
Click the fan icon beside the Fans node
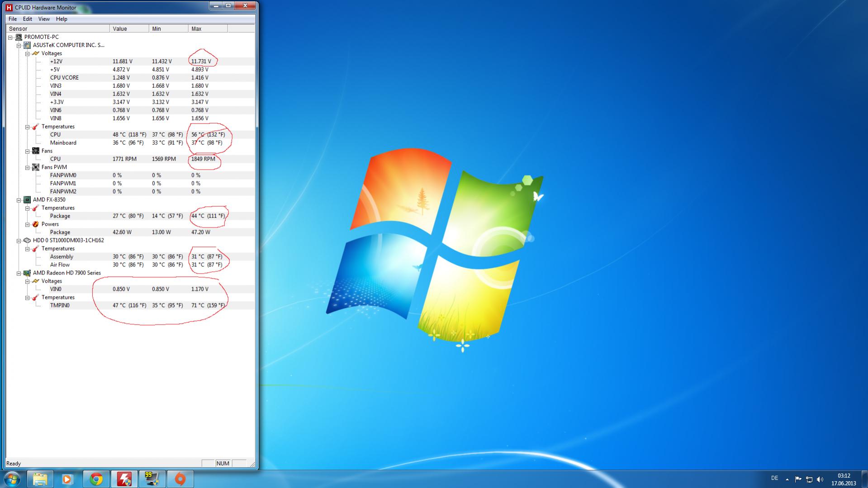click(36, 151)
